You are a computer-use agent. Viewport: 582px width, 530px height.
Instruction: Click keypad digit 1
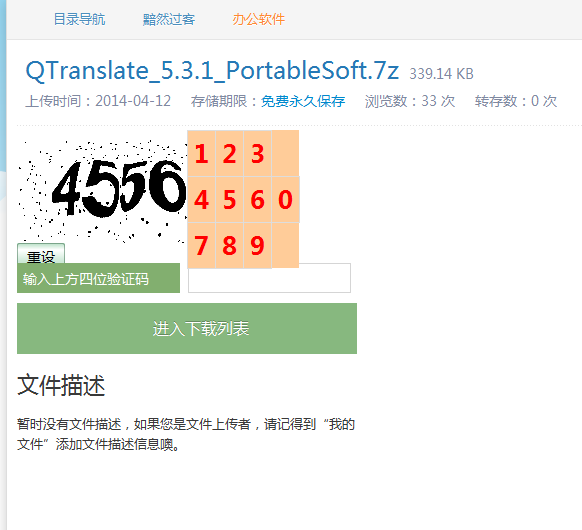point(202,153)
